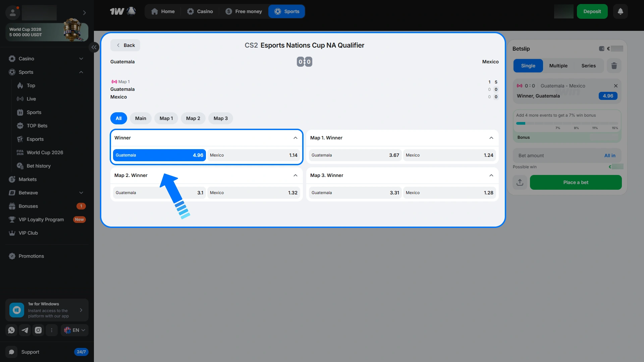Open Support chat
The height and width of the screenshot is (362, 644).
tap(47, 352)
